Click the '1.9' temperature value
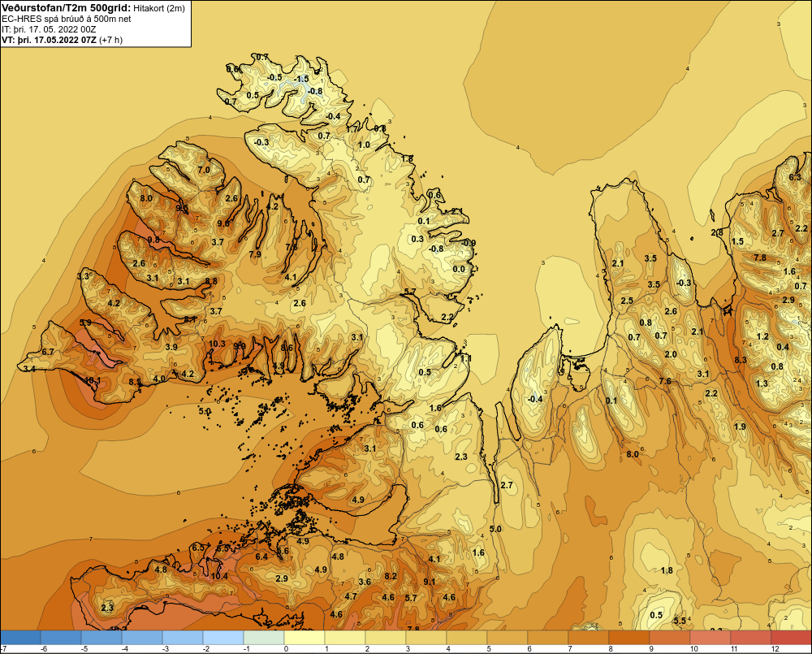 click(740, 427)
